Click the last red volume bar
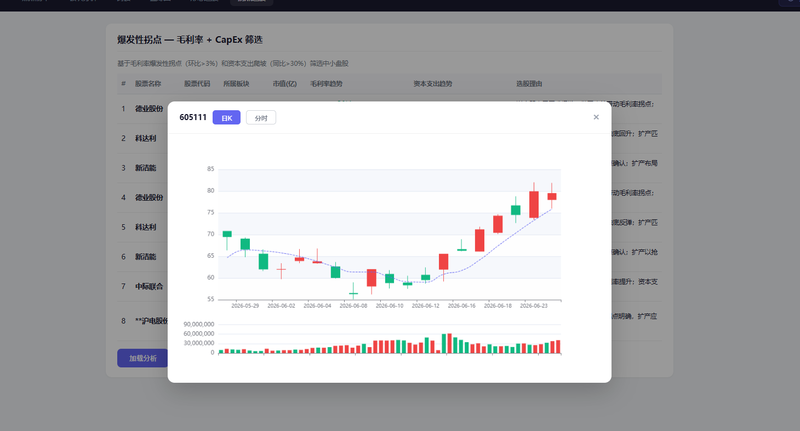 (558, 347)
